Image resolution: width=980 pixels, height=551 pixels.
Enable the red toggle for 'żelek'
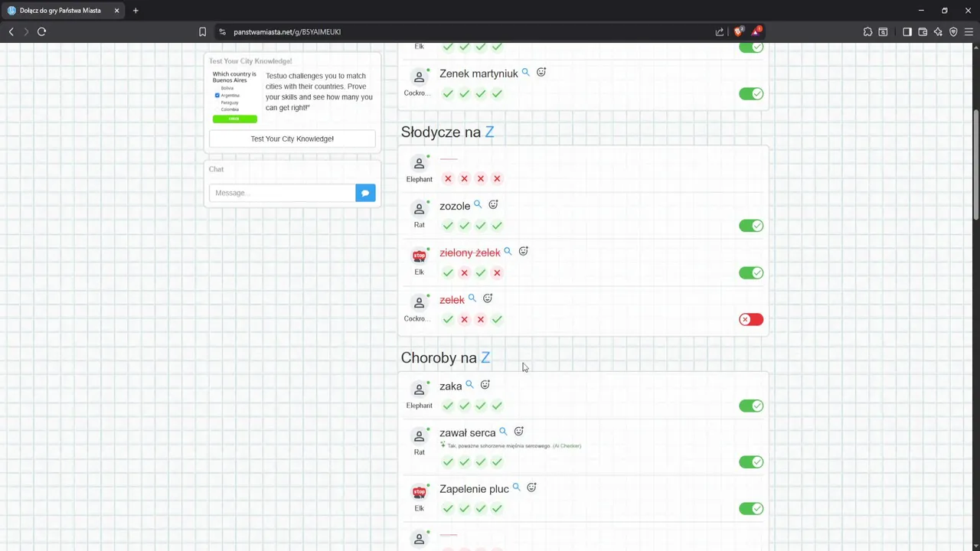[751, 320]
